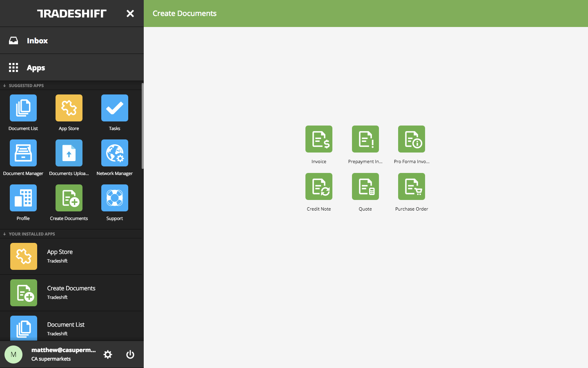Open the Pro Forma Invoice icon
588x368 pixels.
coord(411,139)
